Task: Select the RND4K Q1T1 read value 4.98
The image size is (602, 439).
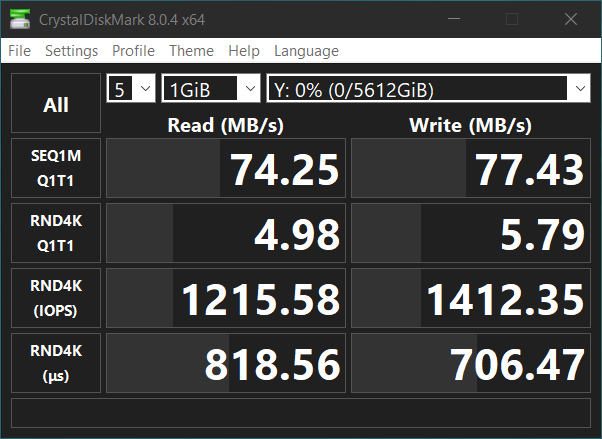Action: 226,233
